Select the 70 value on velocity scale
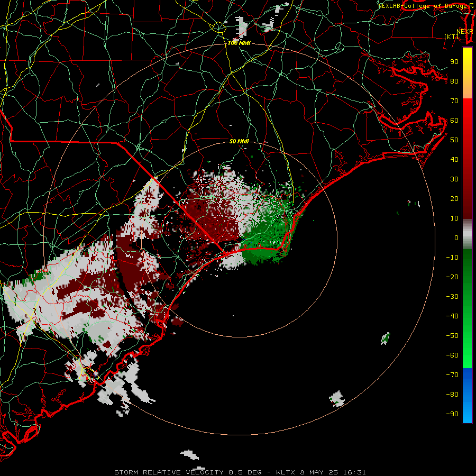476x476 pixels. coord(454,101)
